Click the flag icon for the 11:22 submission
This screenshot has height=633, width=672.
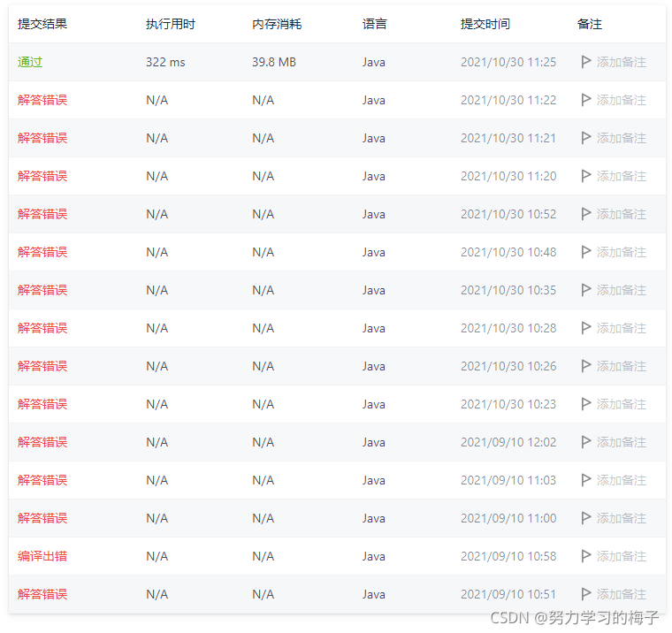(x=586, y=100)
